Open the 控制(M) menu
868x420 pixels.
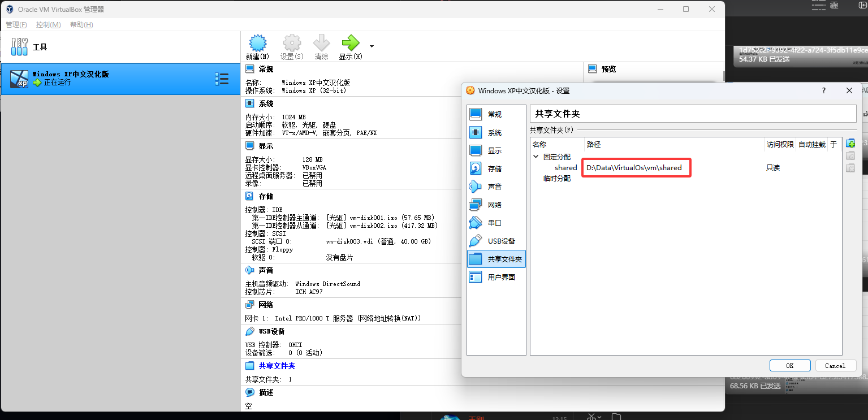pyautogui.click(x=48, y=25)
